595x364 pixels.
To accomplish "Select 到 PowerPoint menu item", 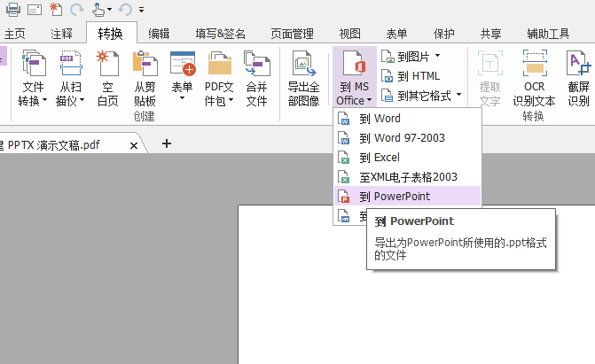I will click(408, 196).
